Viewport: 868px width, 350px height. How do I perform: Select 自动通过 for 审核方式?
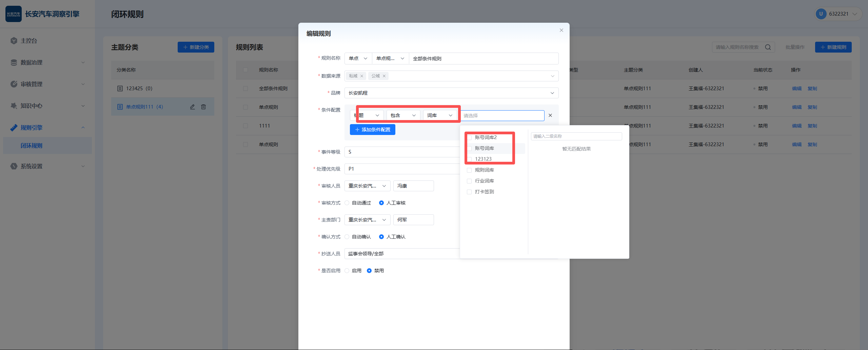click(347, 203)
